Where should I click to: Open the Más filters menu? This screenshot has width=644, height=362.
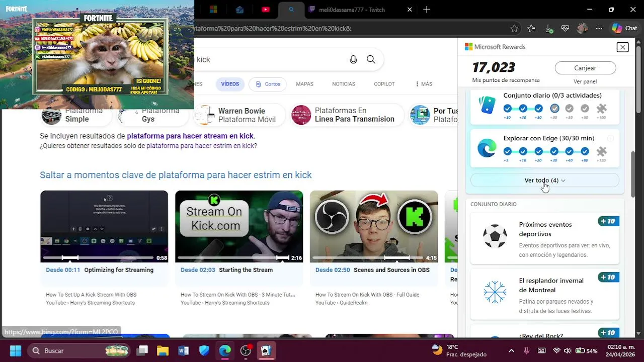coord(424,84)
